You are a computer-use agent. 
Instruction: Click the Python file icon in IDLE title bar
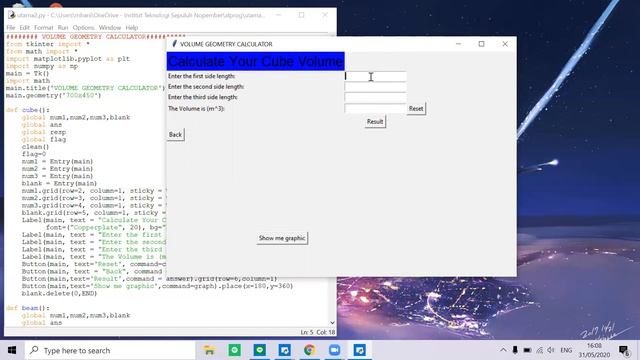pyautogui.click(x=11, y=15)
